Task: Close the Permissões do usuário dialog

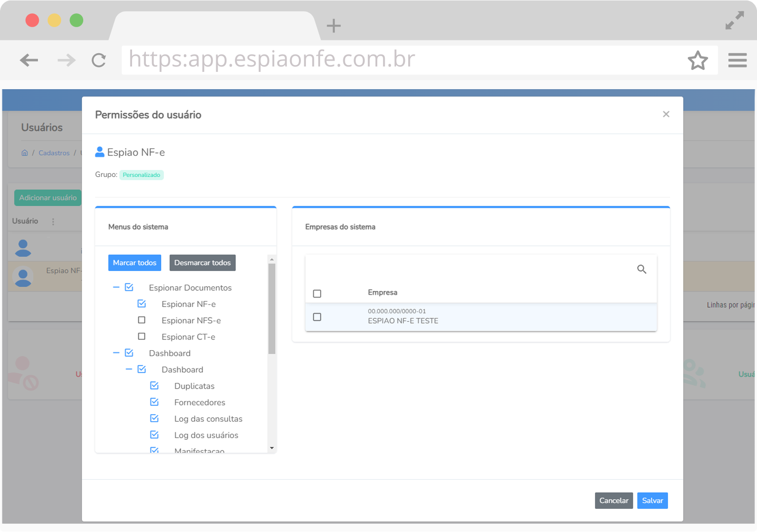Action: (666, 114)
